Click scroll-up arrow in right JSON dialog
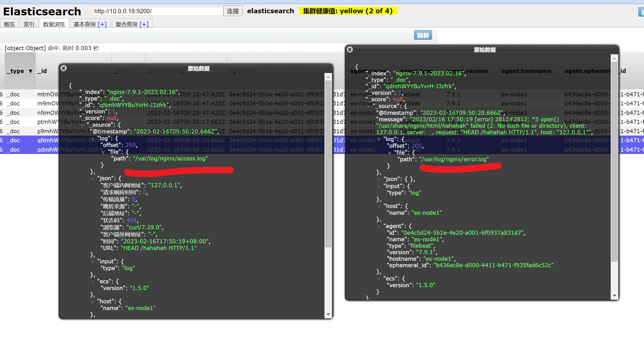The width and height of the screenshot is (644, 342). (614, 58)
